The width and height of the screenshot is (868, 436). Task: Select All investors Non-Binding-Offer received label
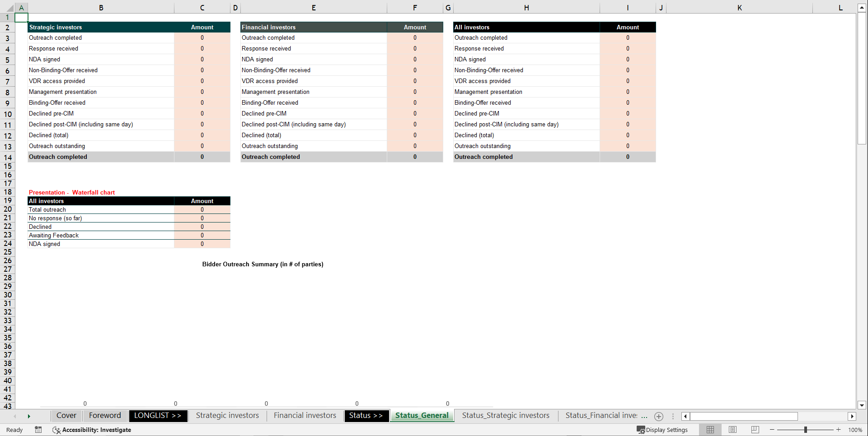(526, 70)
